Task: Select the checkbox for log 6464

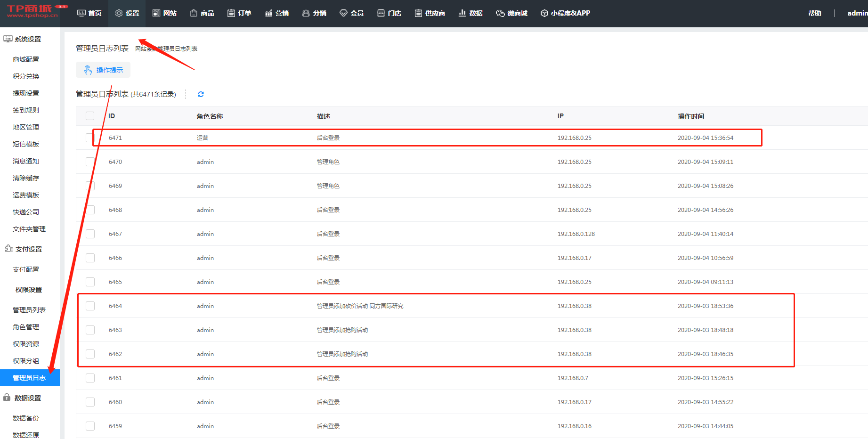Action: pyautogui.click(x=90, y=306)
